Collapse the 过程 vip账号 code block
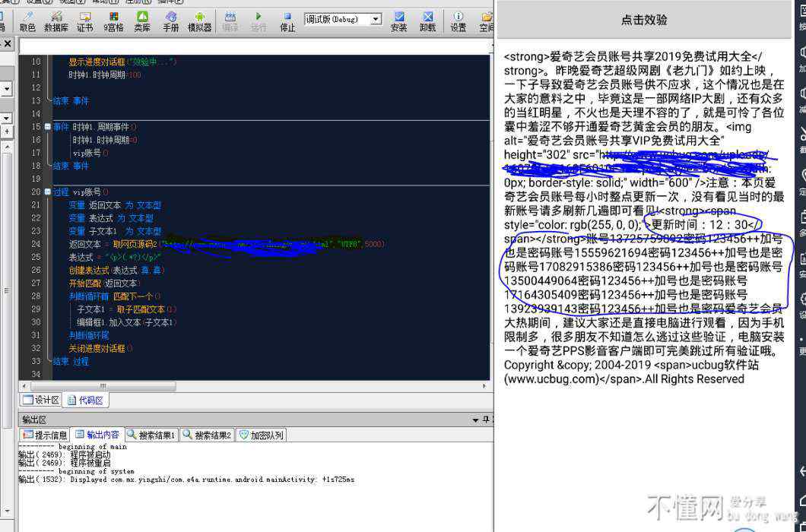This screenshot has height=532, width=806. click(48, 192)
